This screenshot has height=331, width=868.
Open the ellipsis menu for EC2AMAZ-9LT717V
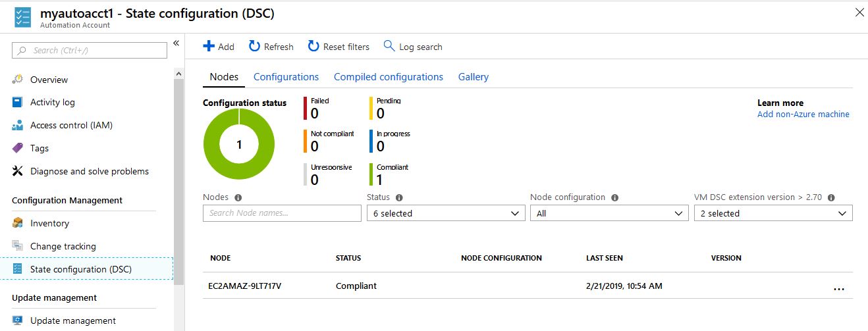tap(838, 288)
